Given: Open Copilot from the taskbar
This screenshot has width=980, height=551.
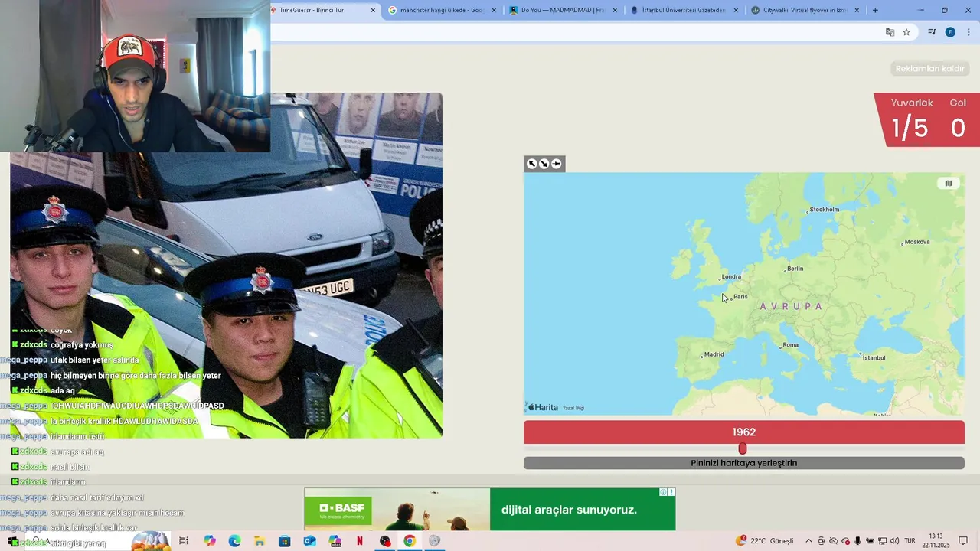Looking at the screenshot, I should pos(210,541).
